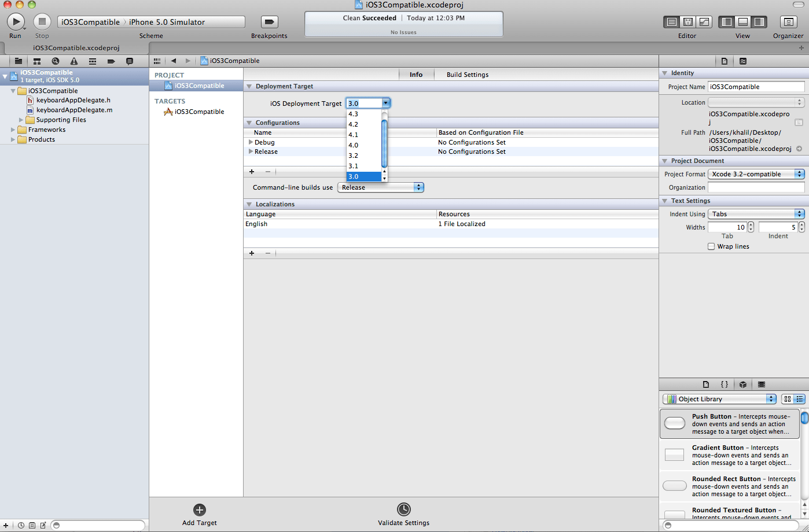Select 4.2 in deployment target list
This screenshot has height=532, width=809.
click(364, 124)
